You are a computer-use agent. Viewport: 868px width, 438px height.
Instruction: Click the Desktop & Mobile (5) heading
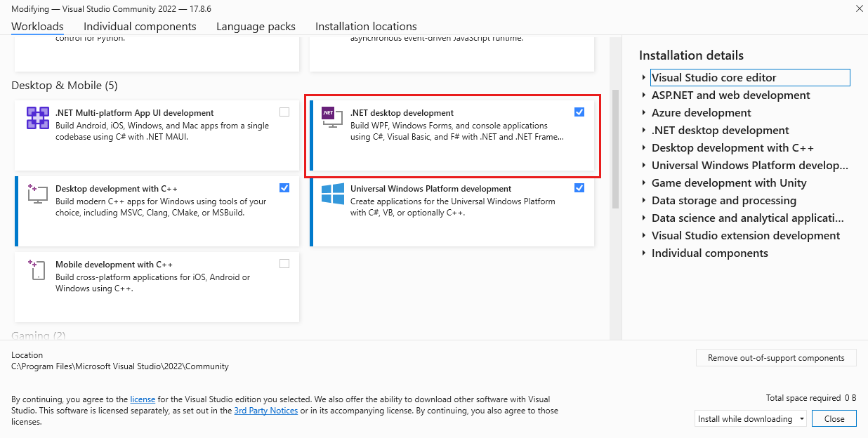(x=65, y=86)
